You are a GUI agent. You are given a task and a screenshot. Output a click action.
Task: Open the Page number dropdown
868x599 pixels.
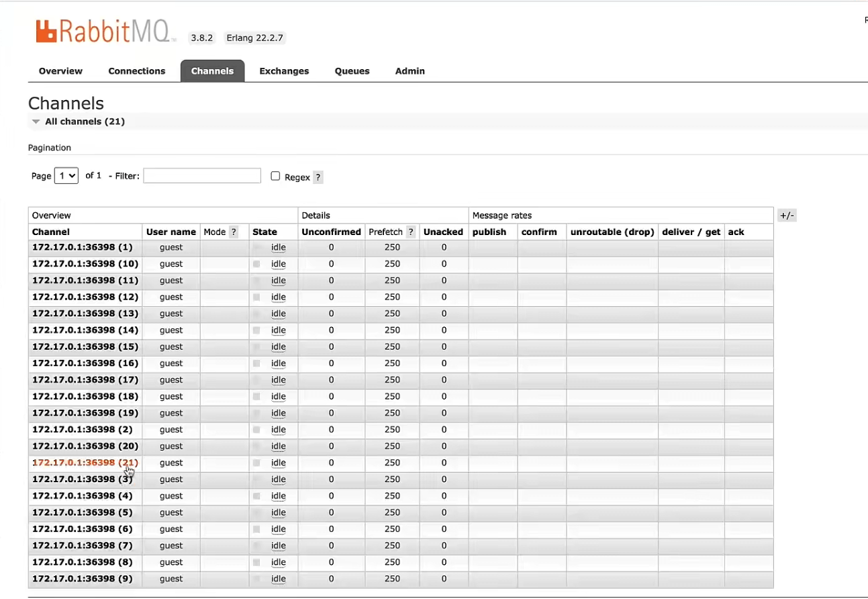pos(66,175)
